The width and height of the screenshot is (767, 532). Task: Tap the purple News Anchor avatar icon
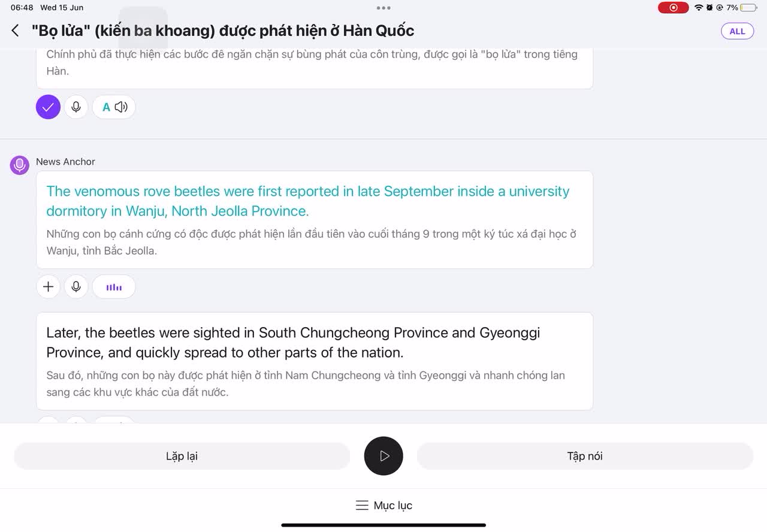pos(20,165)
